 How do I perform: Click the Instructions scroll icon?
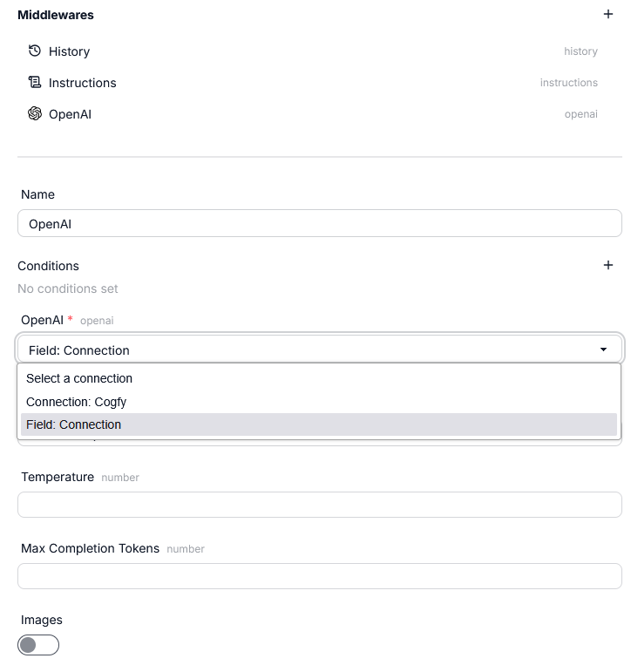pyautogui.click(x=35, y=82)
